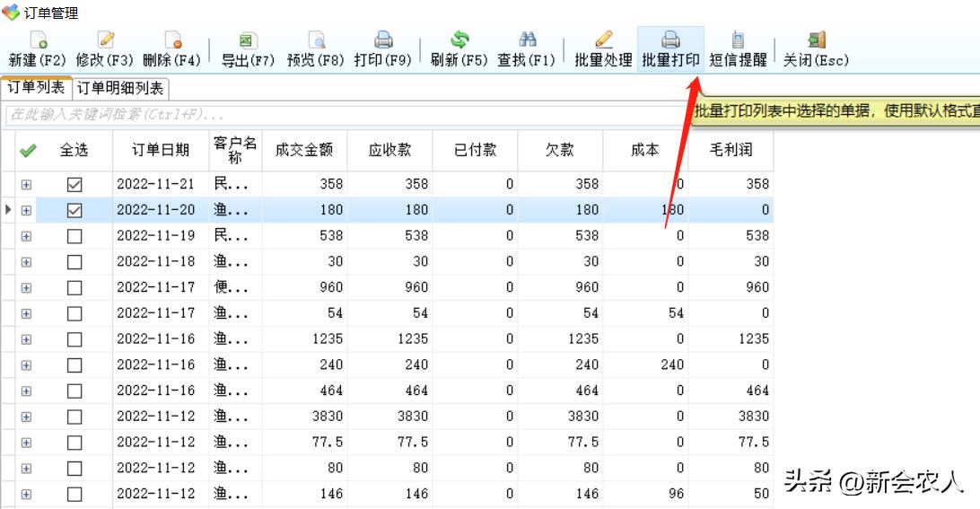
Task: Sort by the 订单日期 column header
Action: click(x=161, y=150)
